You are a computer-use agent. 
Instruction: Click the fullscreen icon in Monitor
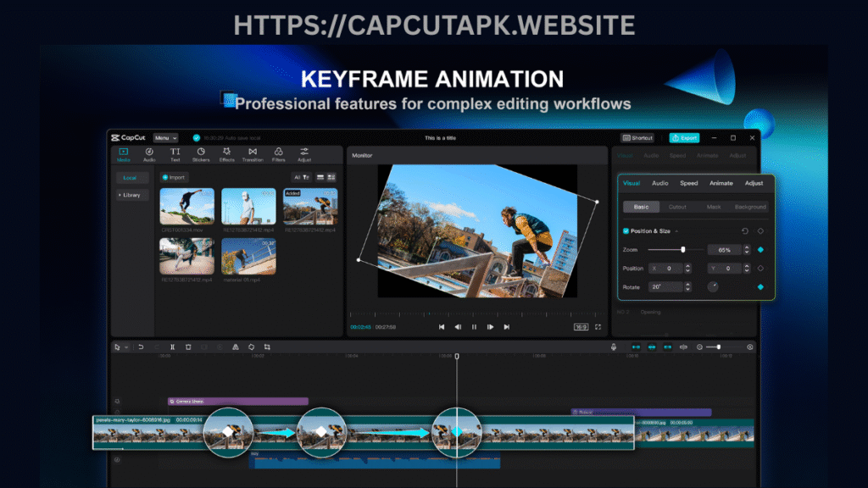click(598, 327)
